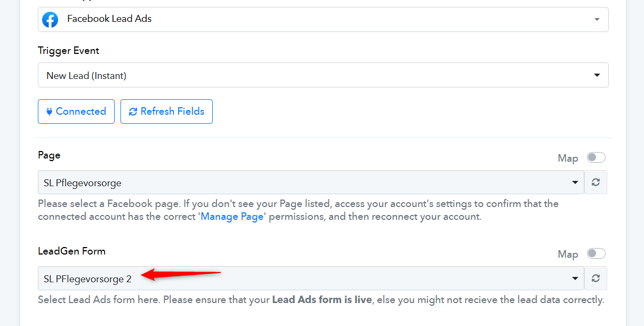Open the LeadGen Form dropdown caret
Image resolution: width=644 pixels, height=326 pixels.
[575, 278]
